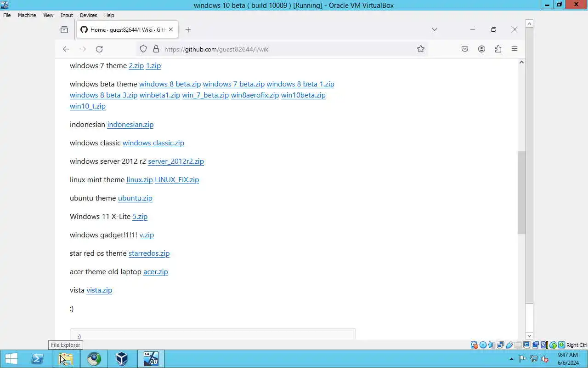Screen dimensions: 588x368
Task: Open File Explorer from the taskbar
Action: [66, 359]
